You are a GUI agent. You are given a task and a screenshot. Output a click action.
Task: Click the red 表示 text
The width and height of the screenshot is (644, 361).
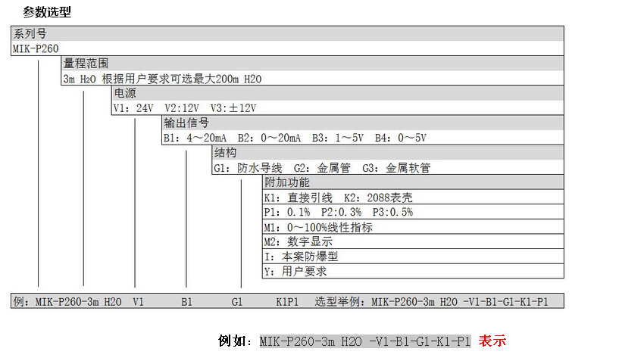(x=492, y=341)
